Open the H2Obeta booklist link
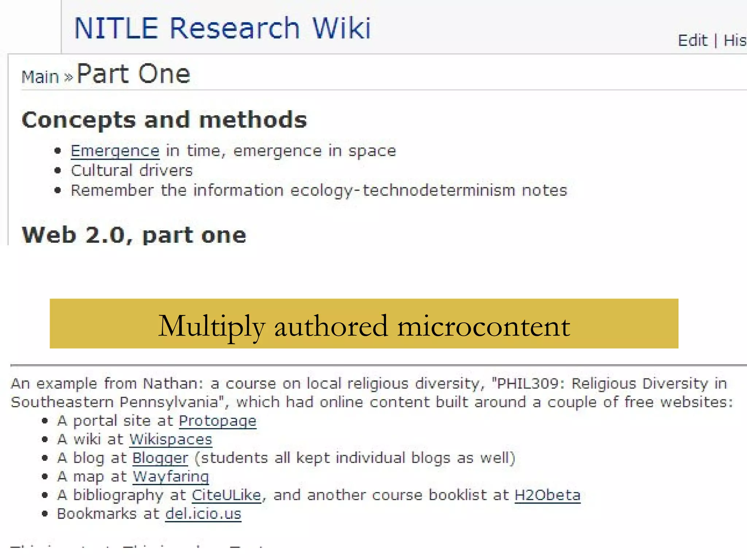Screen dimensions: 747x560 [x=547, y=495]
